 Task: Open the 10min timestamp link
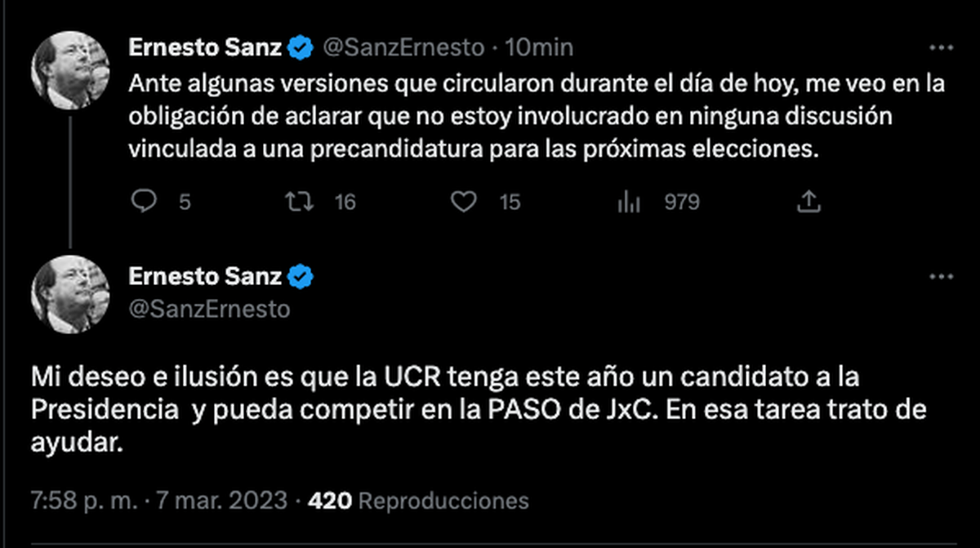539,49
